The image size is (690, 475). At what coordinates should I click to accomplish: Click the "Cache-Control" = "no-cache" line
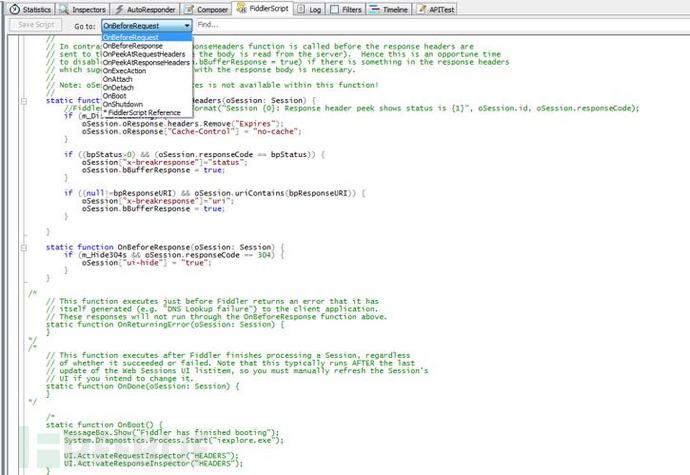coord(192,132)
